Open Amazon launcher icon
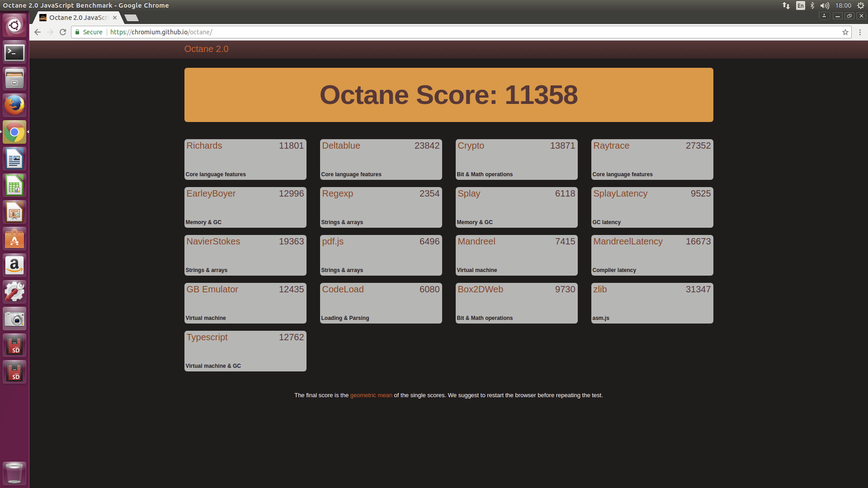This screenshot has height=488, width=868. [x=14, y=266]
